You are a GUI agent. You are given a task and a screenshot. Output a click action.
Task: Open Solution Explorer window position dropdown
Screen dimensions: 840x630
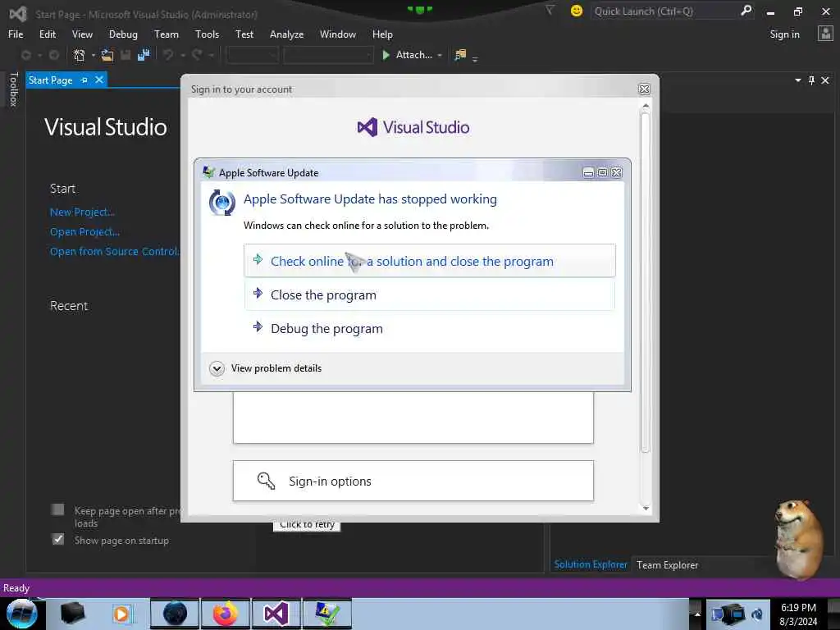click(797, 80)
